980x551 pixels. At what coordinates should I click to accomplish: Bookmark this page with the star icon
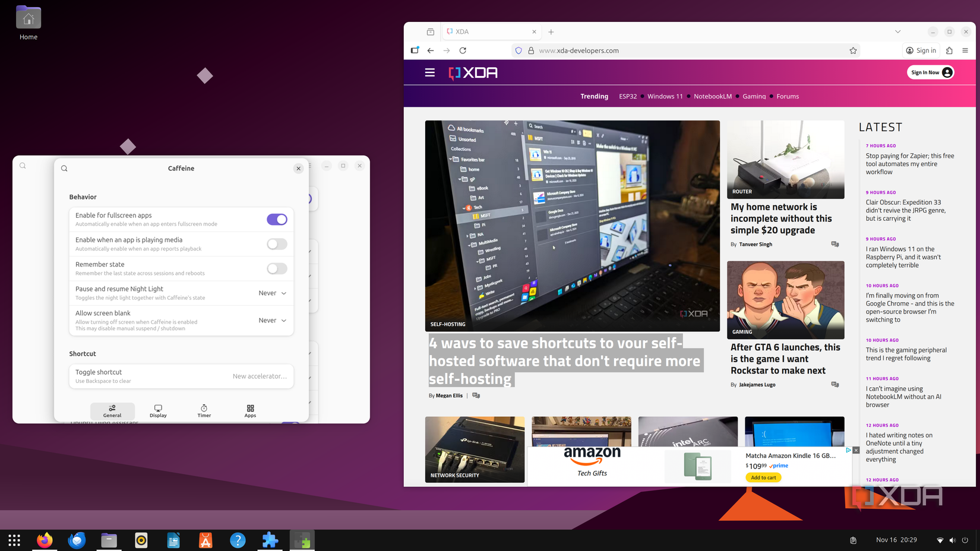click(x=853, y=50)
